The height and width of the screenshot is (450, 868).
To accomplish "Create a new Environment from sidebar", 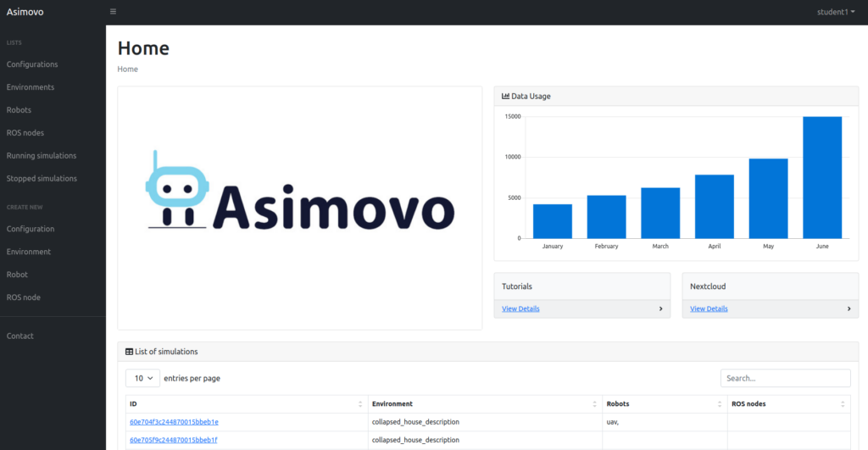I will [29, 252].
